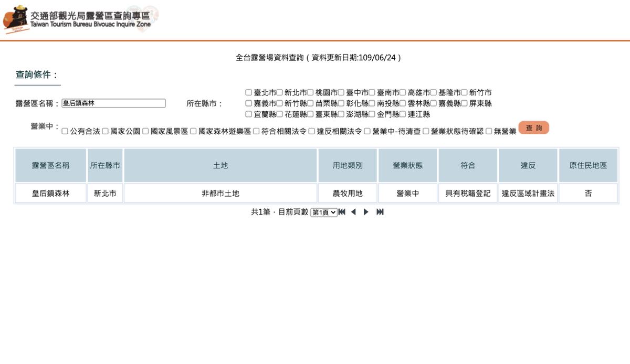630x364 pixels.
Task: Click the 否 cell under 原住民地區
Action: [588, 193]
